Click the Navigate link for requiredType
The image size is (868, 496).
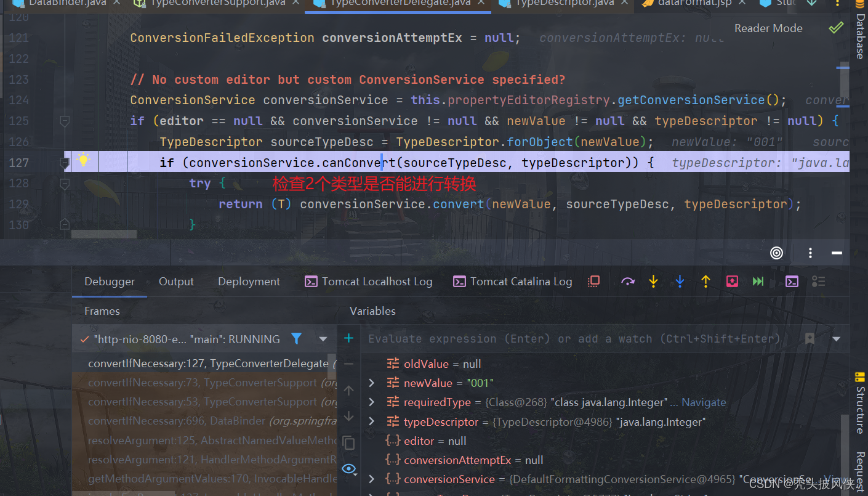click(x=704, y=402)
